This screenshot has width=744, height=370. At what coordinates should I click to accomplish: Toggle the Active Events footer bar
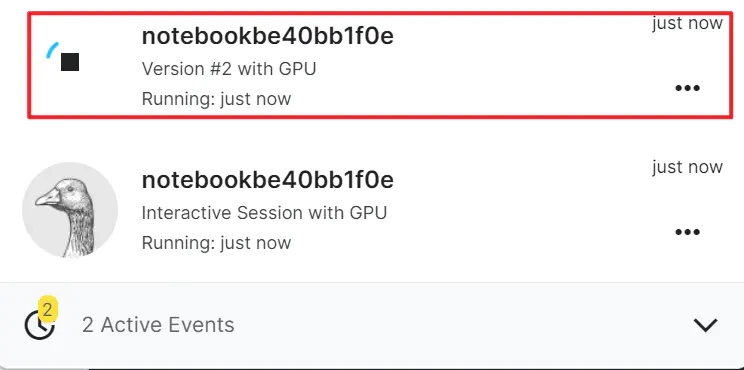pyautogui.click(x=372, y=325)
